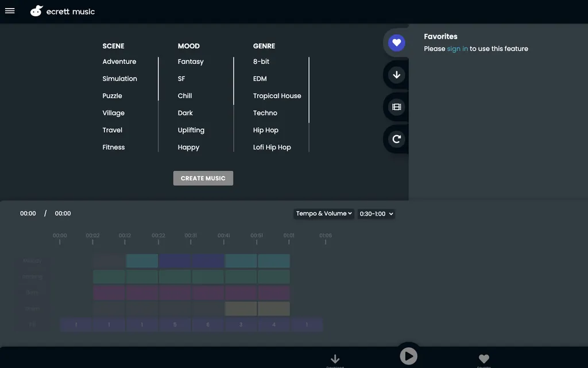Viewport: 588px width, 368px height.
Task: Click the Favorite heart in bottom bar
Action: pyautogui.click(x=484, y=359)
